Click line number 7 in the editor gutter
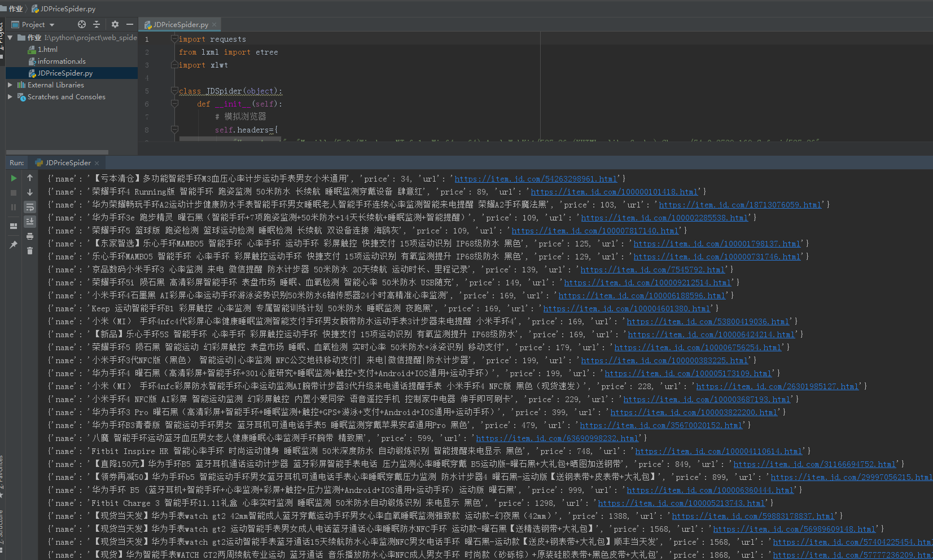The image size is (933, 560). [147, 117]
